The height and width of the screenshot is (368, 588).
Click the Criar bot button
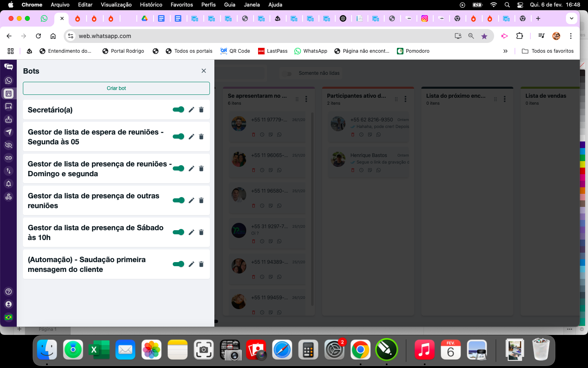click(116, 88)
